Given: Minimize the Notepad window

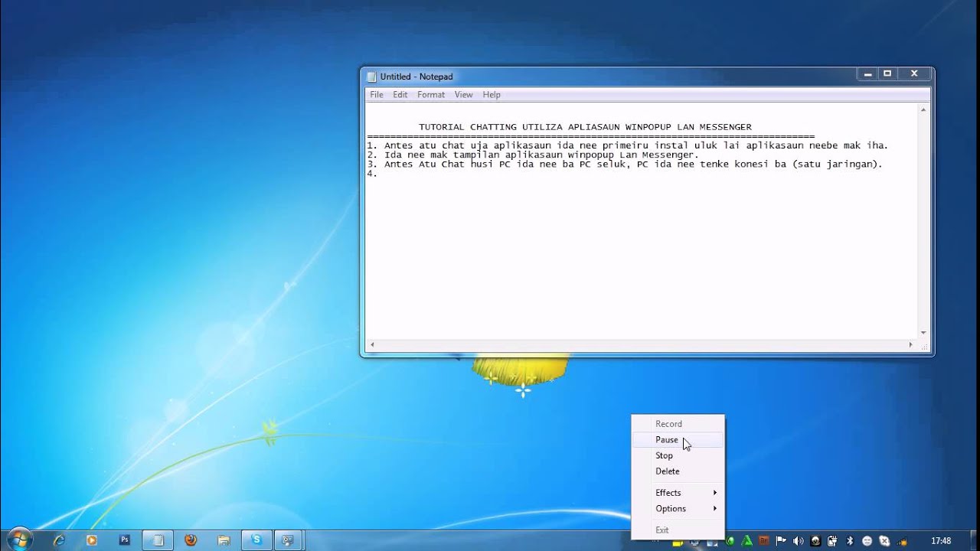Looking at the screenshot, I should [867, 74].
